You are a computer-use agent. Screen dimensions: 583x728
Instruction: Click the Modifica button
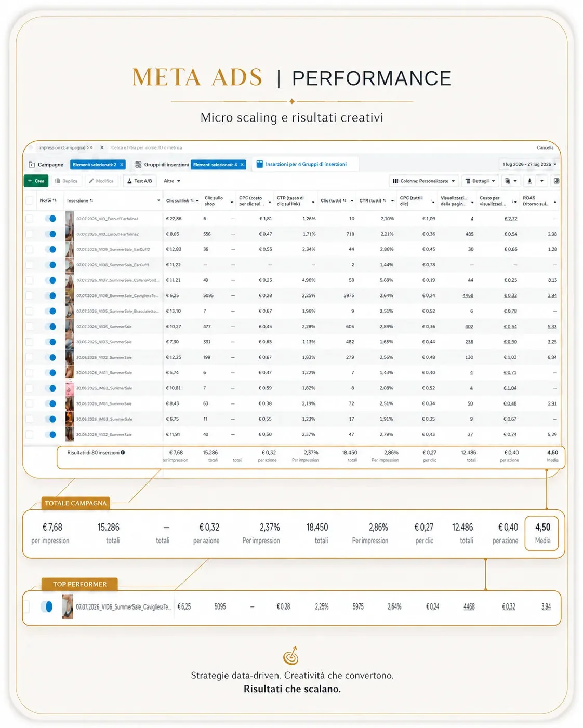[101, 181]
